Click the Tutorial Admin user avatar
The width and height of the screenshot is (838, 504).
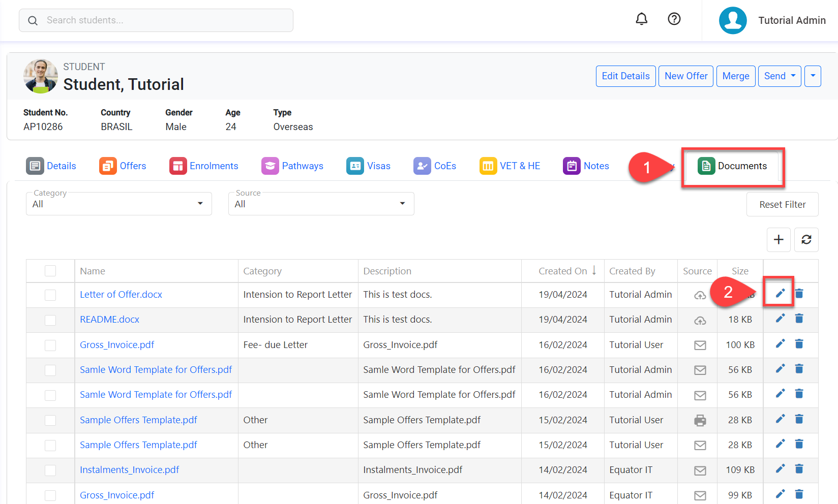(x=733, y=20)
